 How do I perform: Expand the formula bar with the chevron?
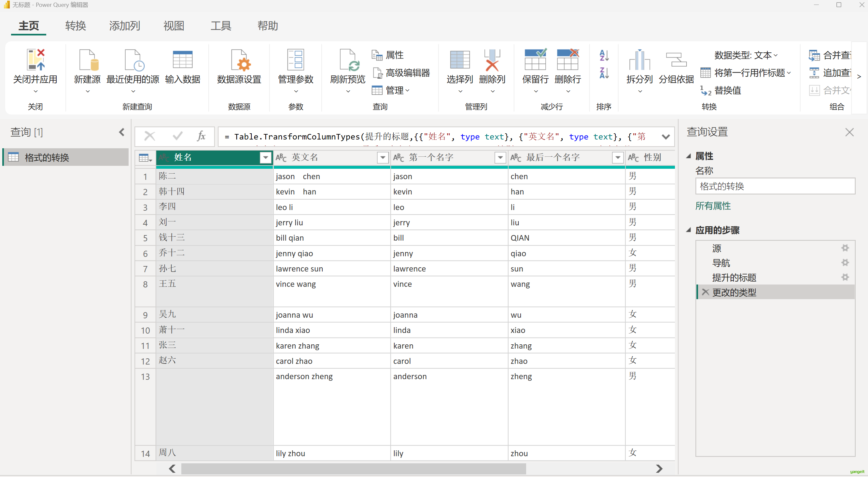[x=665, y=137]
